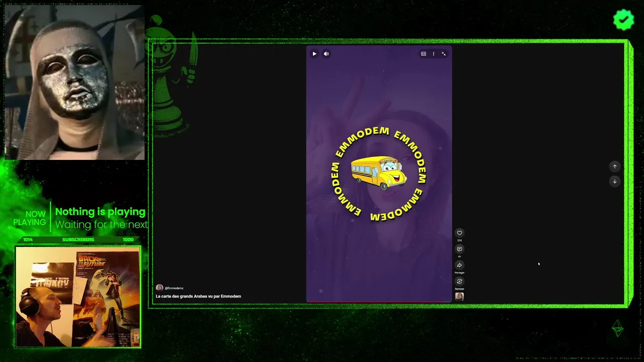Viewport: 644px width, 362px height.
Task: Click the video progress bar under the short
Action: tap(379, 302)
